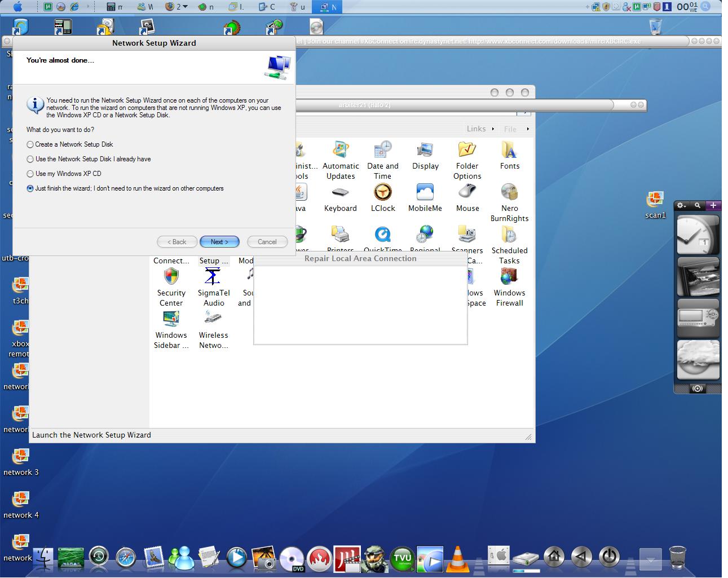Launch Mail stamp icon in dock
Screen dimensions: 728x578
pyautogui.click(x=153, y=558)
